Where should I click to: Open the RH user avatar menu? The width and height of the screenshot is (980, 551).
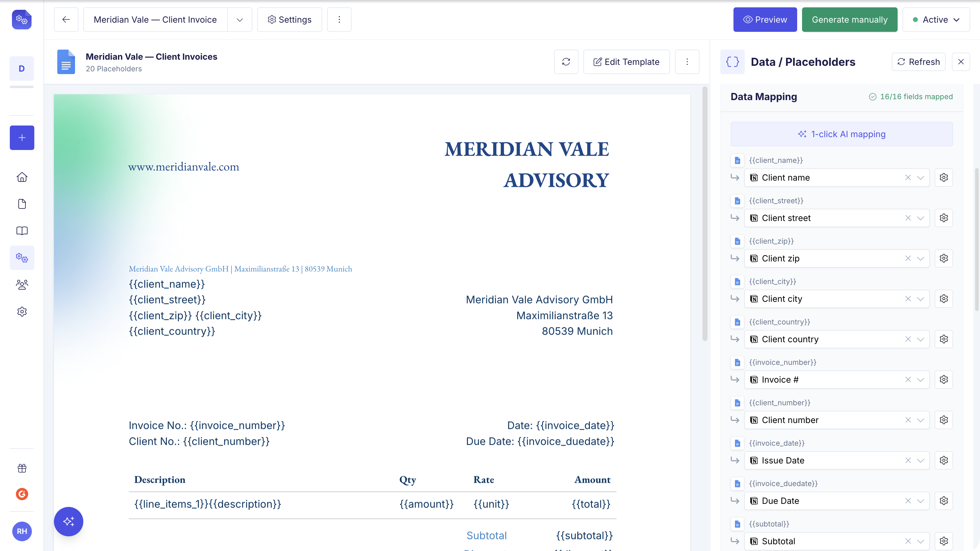click(22, 531)
